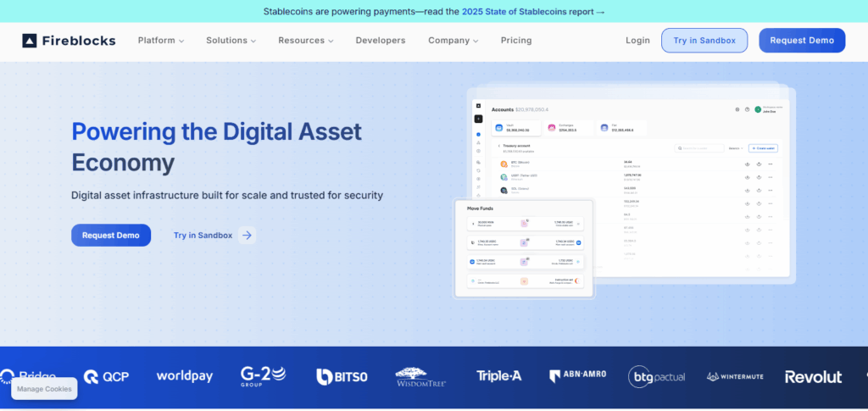
Task: Click the Fiat card in dashboard preview
Action: (621, 128)
